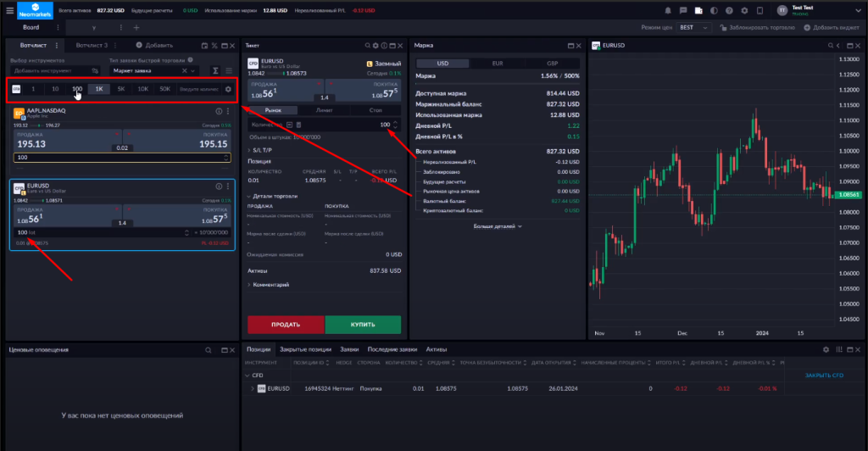Click Добавить watchlist button
This screenshot has height=451, width=868.
click(x=154, y=46)
